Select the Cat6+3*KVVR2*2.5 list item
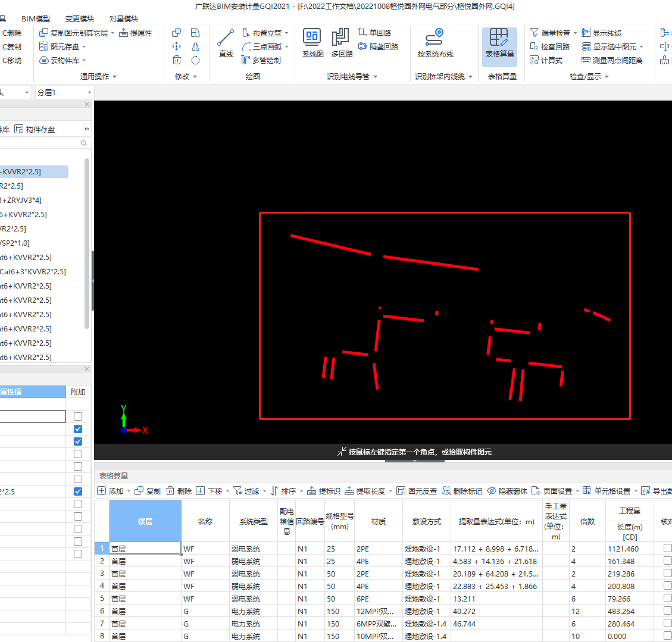 (x=33, y=271)
